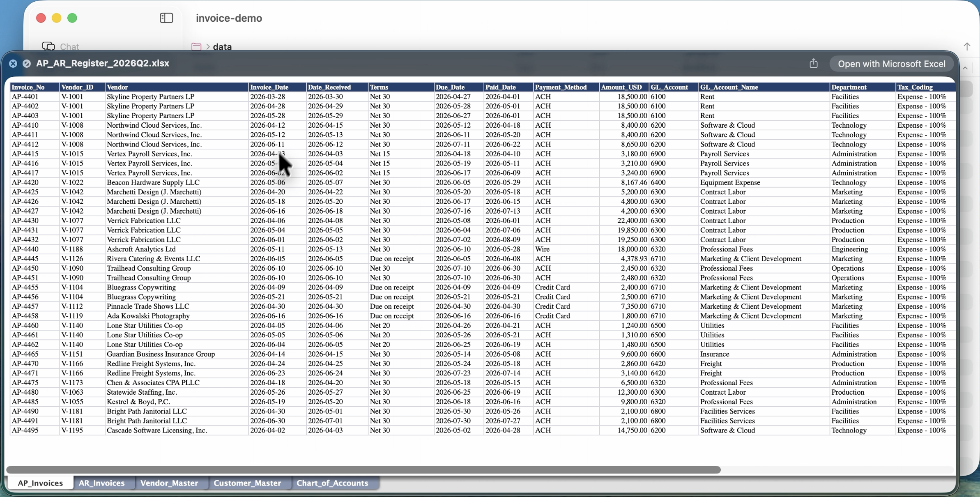The width and height of the screenshot is (980, 497).
Task: Click the invoice-demo window title
Action: click(x=229, y=18)
